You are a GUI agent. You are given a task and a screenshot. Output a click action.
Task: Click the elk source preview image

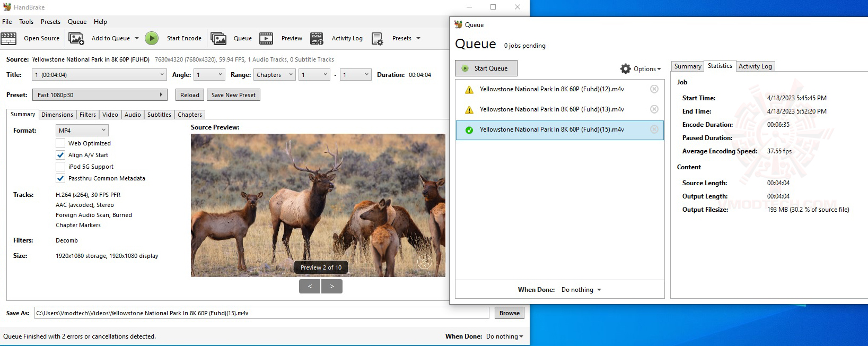pyautogui.click(x=318, y=205)
